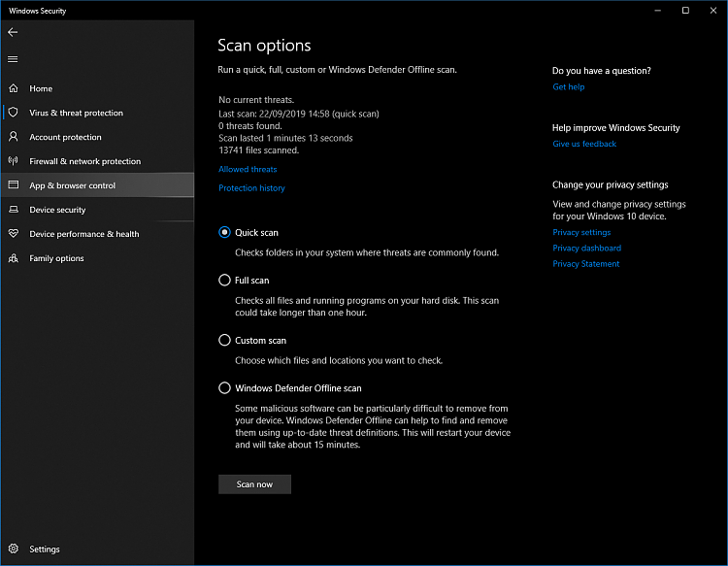The image size is (728, 566).
Task: Select Windows Defender Offline scan option
Action: (225, 387)
